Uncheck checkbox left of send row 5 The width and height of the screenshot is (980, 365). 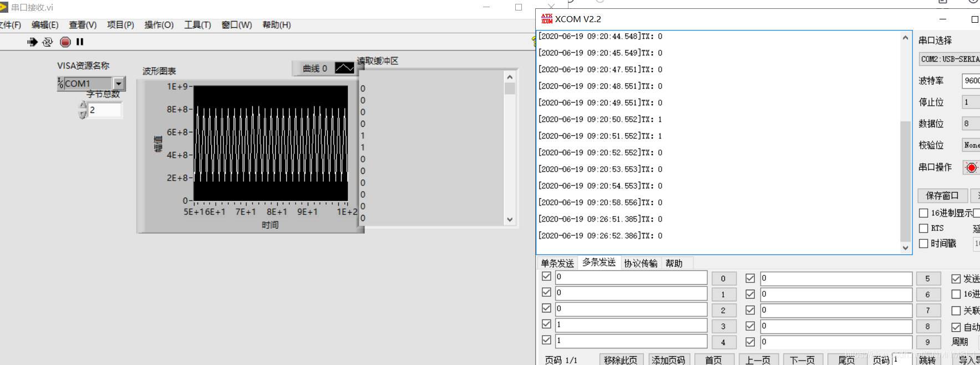pyautogui.click(x=750, y=278)
